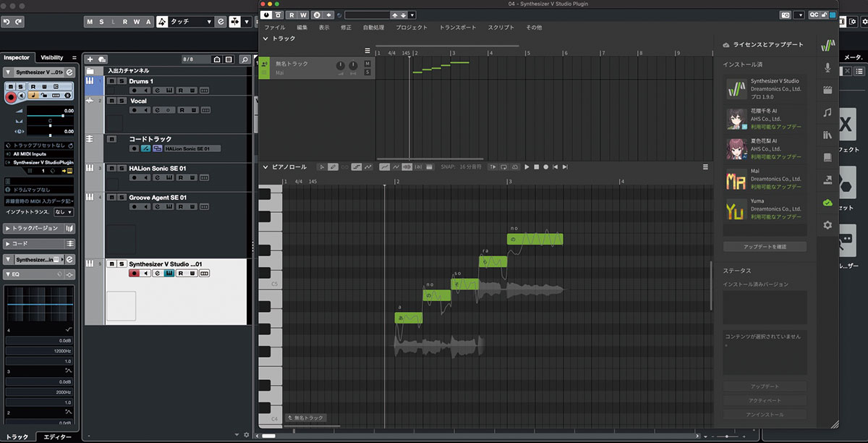Select the green cloud license panel icon
This screenshot has width=868, height=443.
click(x=827, y=203)
